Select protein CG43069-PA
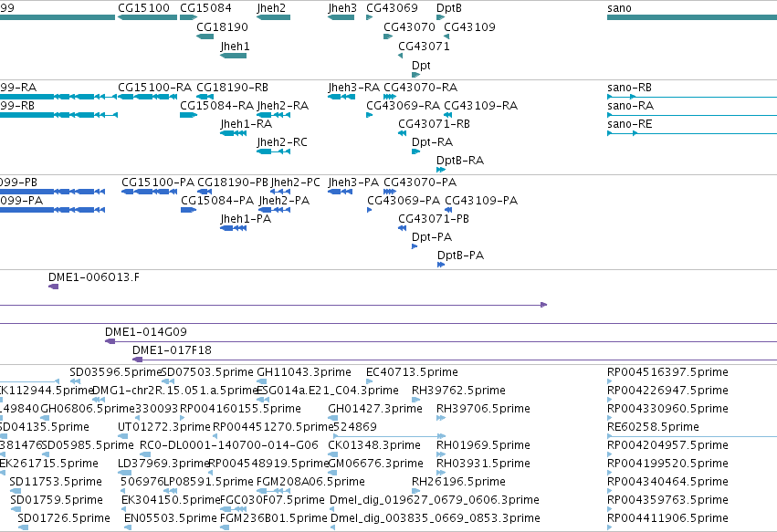The height and width of the screenshot is (532, 777). coord(404,201)
